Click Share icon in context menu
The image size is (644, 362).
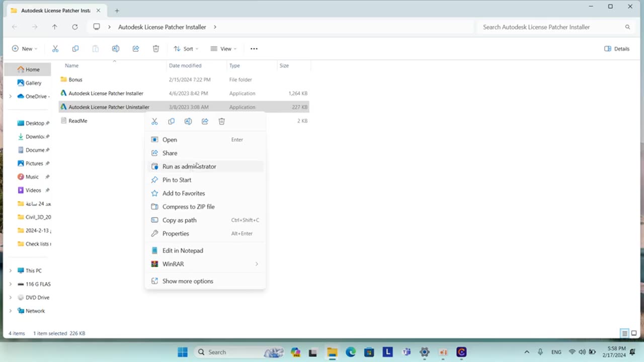click(x=205, y=121)
